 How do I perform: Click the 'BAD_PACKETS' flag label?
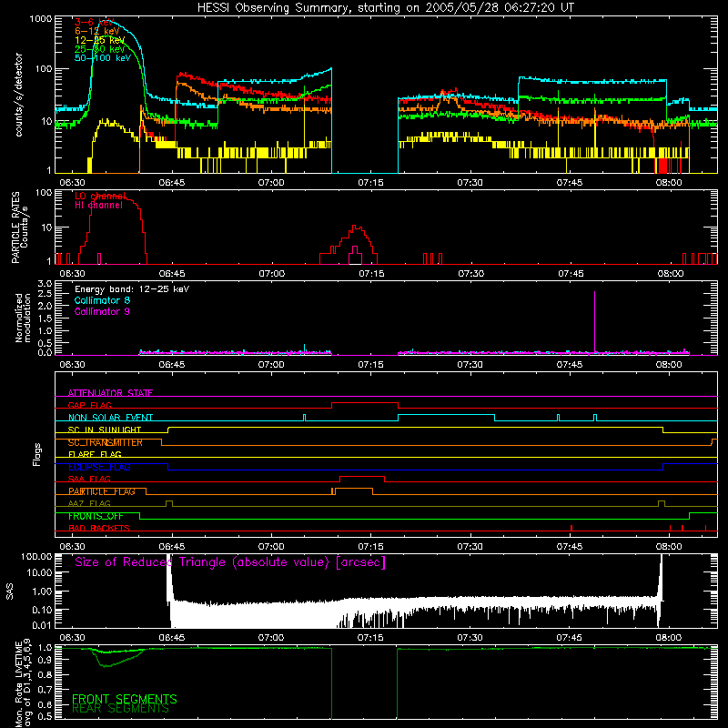coord(99,528)
